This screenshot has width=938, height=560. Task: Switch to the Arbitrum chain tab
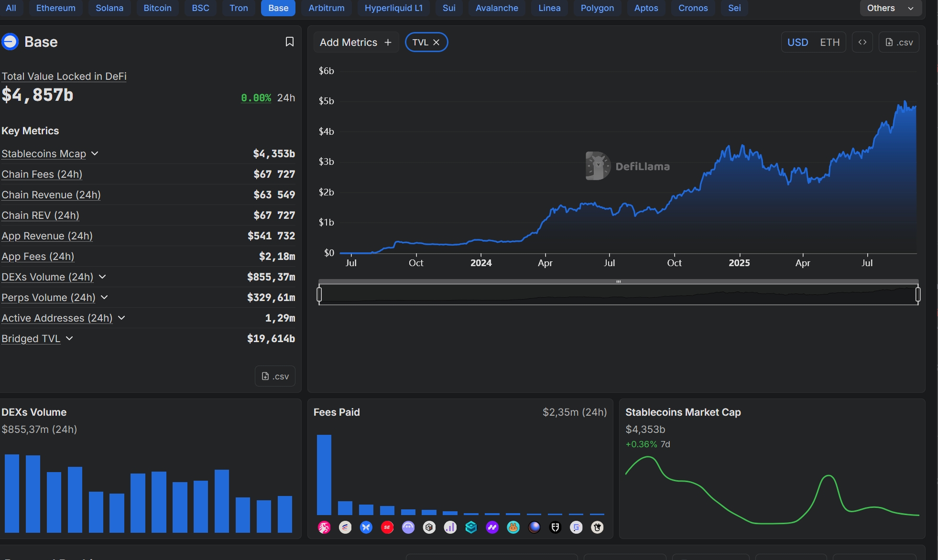[326, 8]
